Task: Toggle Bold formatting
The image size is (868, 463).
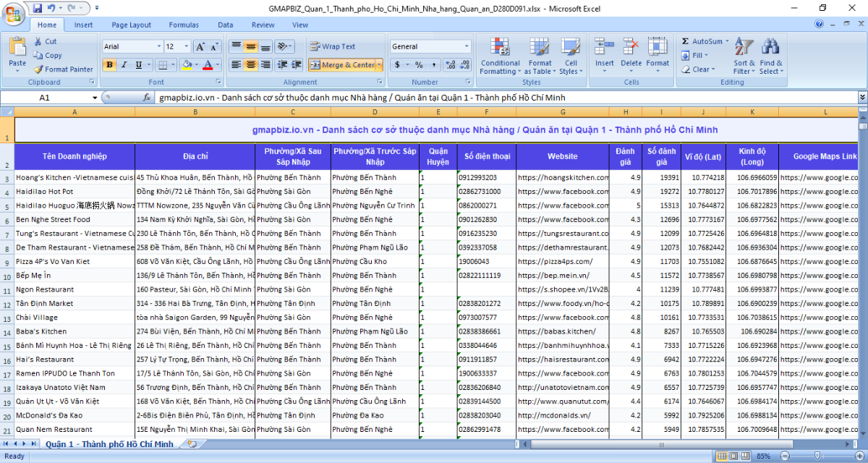Action: pos(109,65)
